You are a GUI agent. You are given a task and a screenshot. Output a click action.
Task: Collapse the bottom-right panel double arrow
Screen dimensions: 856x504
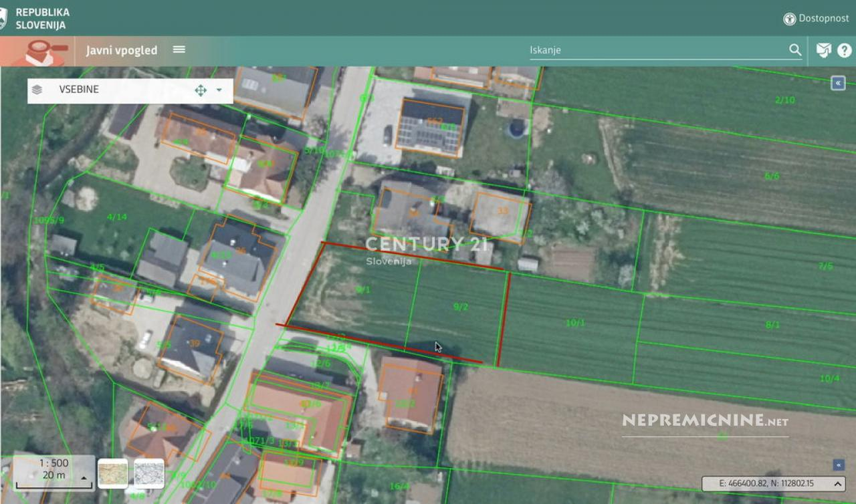838,465
